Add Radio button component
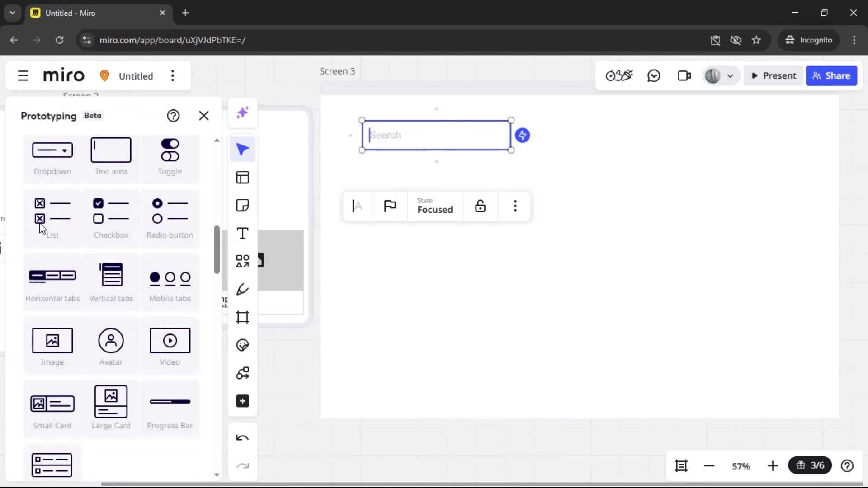This screenshot has width=868, height=488. 170,219
